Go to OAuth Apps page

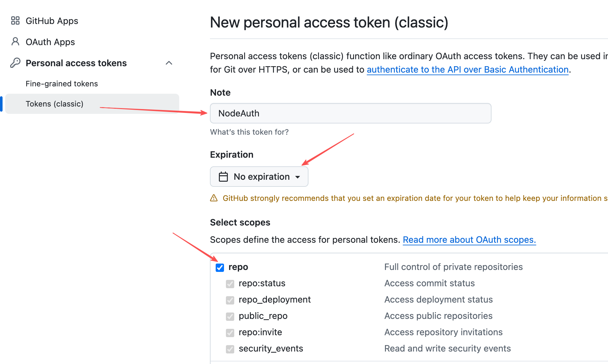coord(50,42)
